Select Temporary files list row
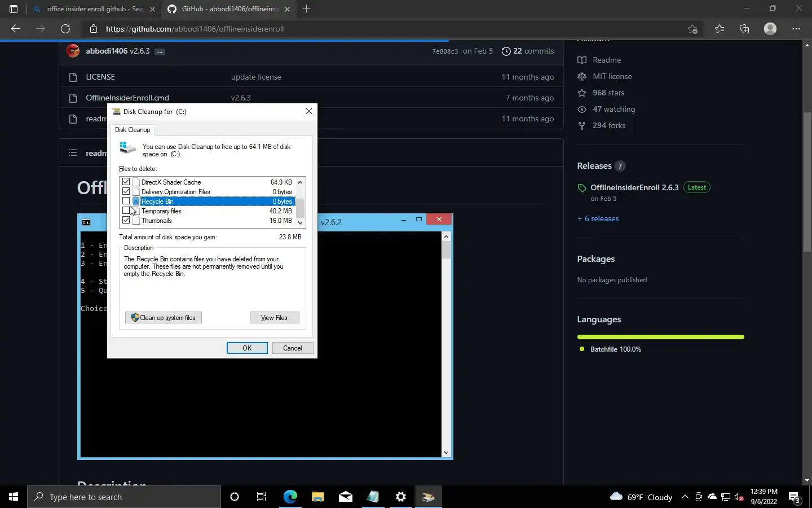Image resolution: width=812 pixels, height=508 pixels. coord(208,211)
